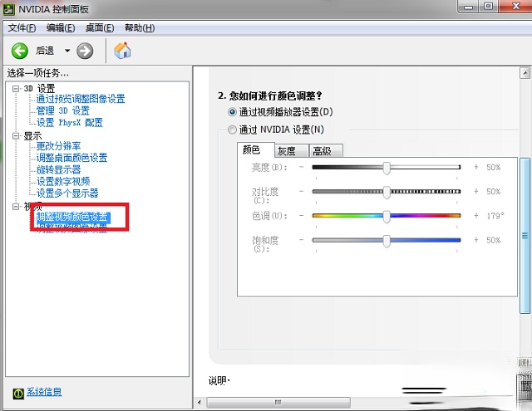Open 设置数字视频 task
Image resolution: width=532 pixels, height=411 pixels.
point(63,182)
